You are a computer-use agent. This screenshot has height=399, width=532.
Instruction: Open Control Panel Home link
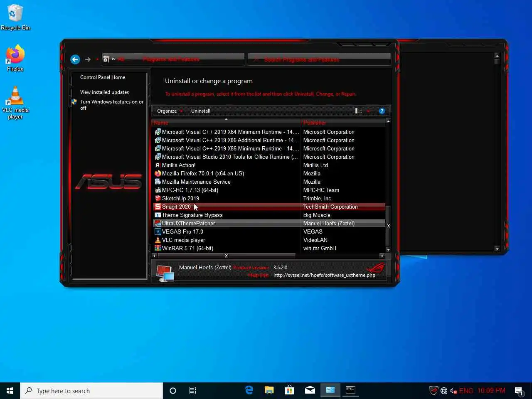coord(103,77)
